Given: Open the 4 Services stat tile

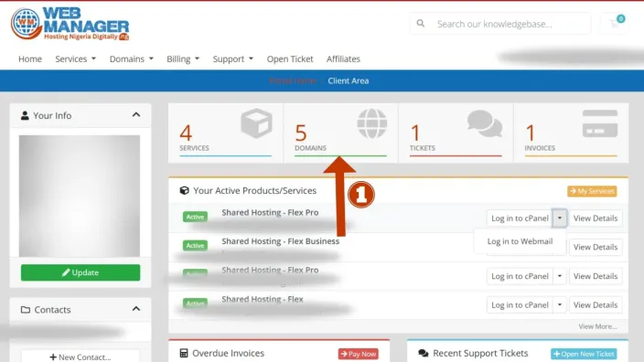Looking at the screenshot, I should pyautogui.click(x=225, y=133).
